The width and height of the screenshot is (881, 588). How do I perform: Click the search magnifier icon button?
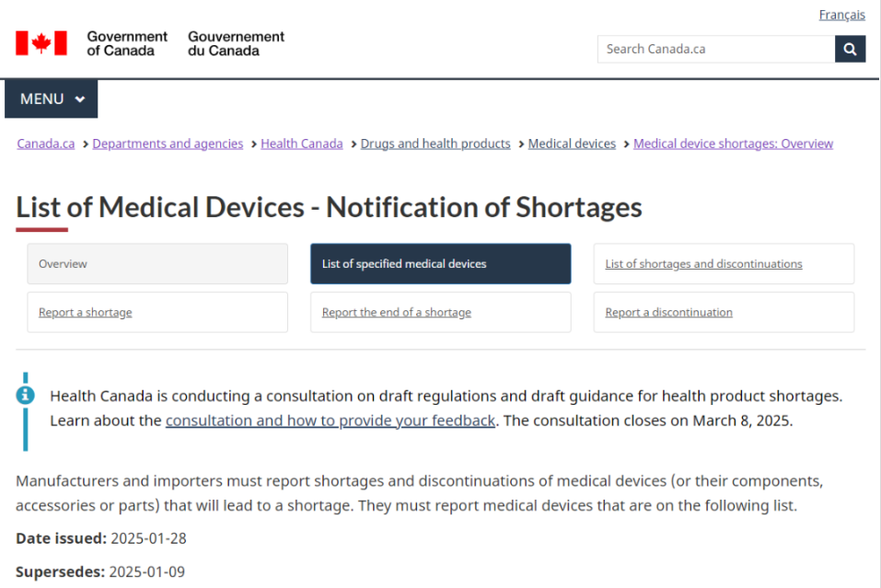[x=850, y=49]
